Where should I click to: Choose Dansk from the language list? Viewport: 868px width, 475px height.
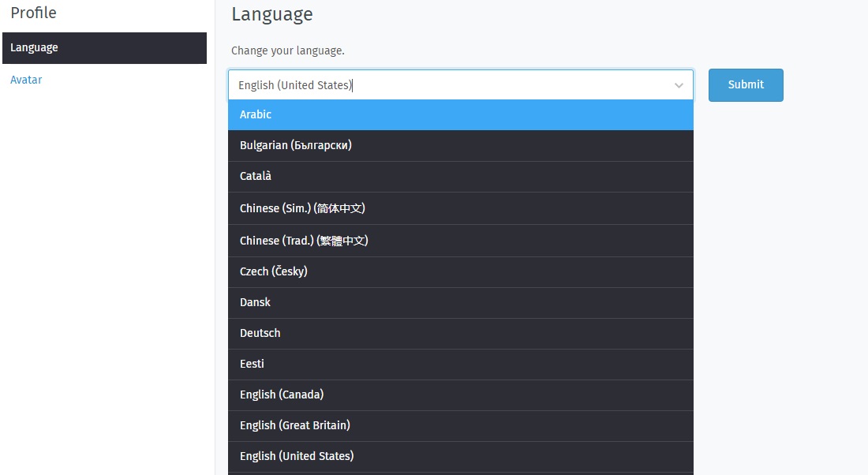coord(461,303)
